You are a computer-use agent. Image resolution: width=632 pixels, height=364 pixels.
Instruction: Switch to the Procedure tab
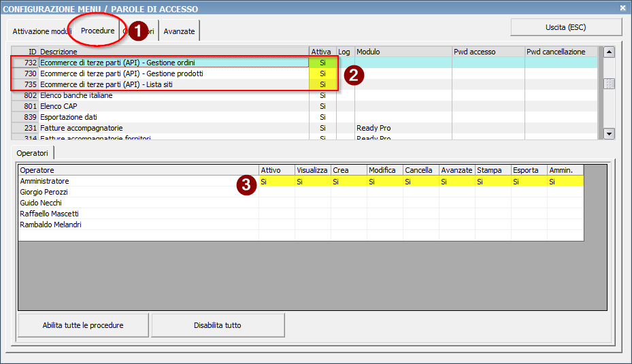pyautogui.click(x=97, y=31)
